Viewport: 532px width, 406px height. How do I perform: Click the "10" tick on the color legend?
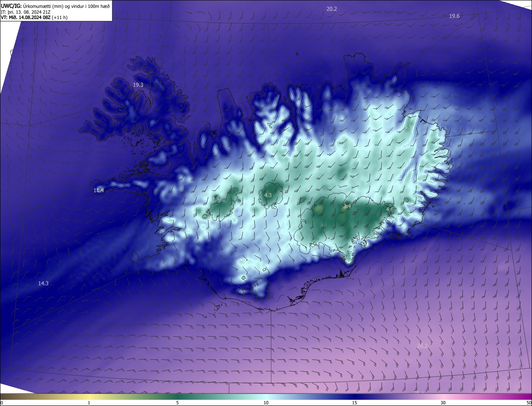266,403
